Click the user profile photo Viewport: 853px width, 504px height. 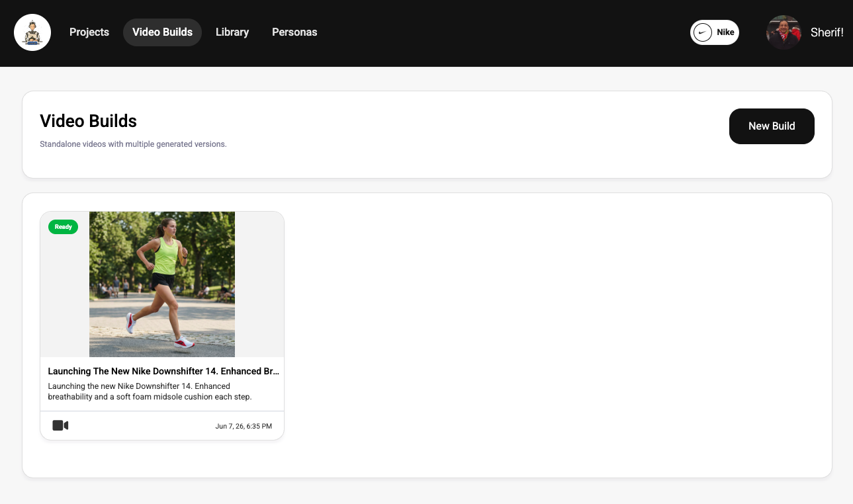point(784,32)
